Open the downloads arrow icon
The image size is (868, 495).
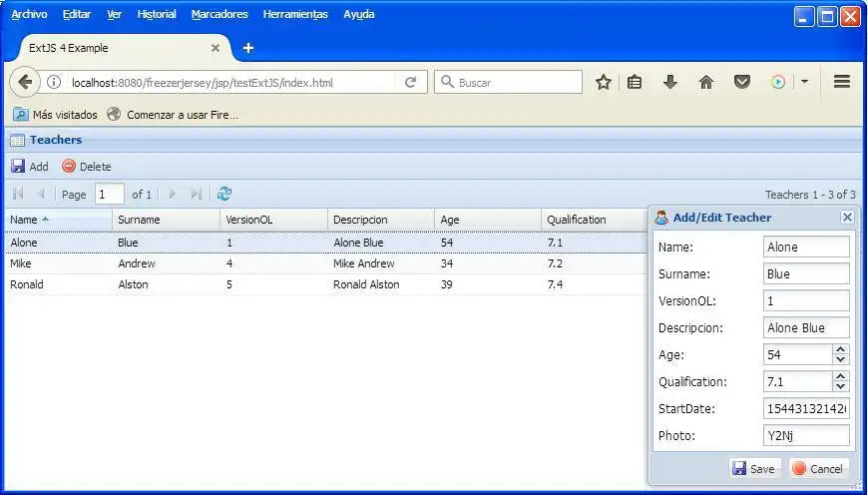click(x=669, y=83)
